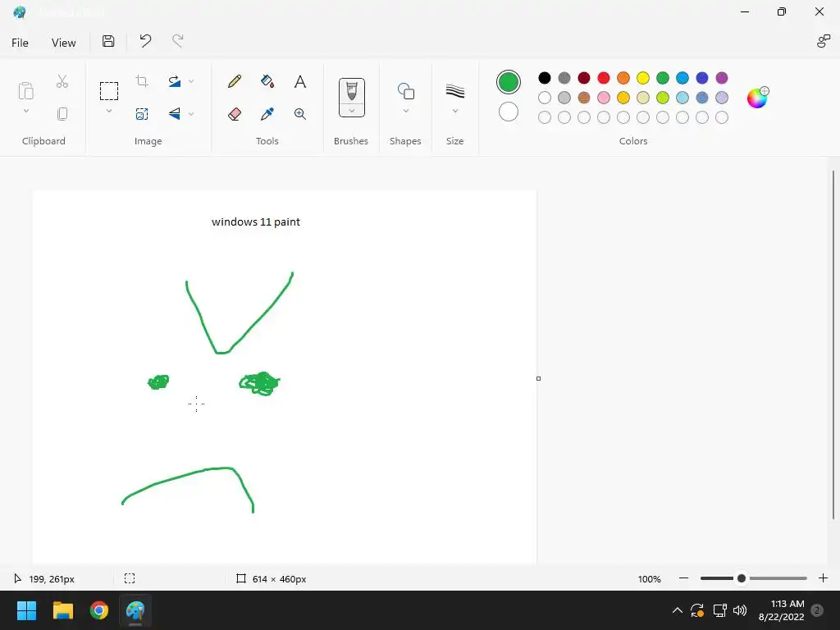Expand the Paste options chevron

point(25,111)
